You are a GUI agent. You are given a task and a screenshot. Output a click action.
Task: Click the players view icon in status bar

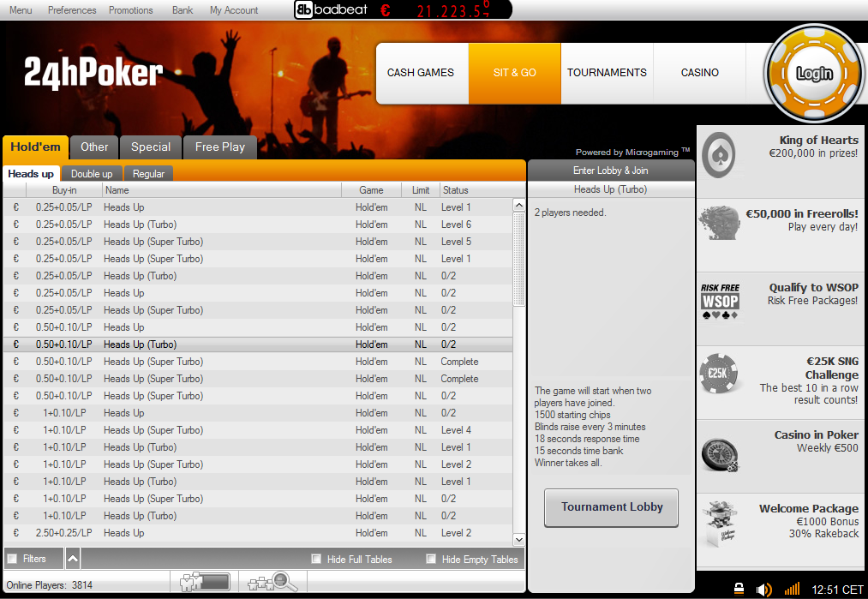pyautogui.click(x=204, y=582)
